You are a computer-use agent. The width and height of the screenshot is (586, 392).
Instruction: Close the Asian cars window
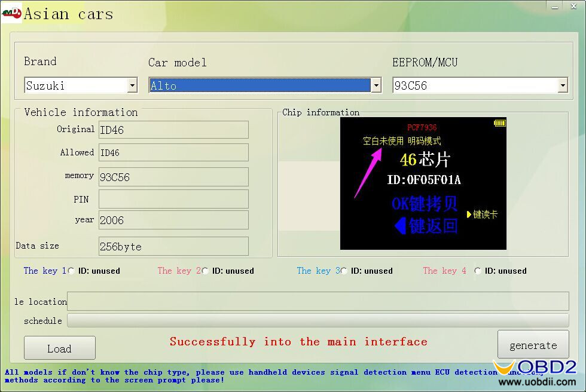click(x=573, y=7)
